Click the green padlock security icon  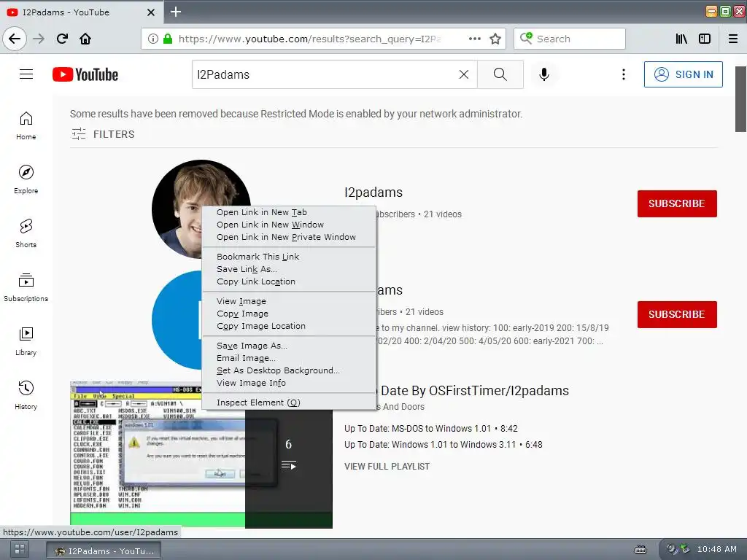(x=167, y=39)
